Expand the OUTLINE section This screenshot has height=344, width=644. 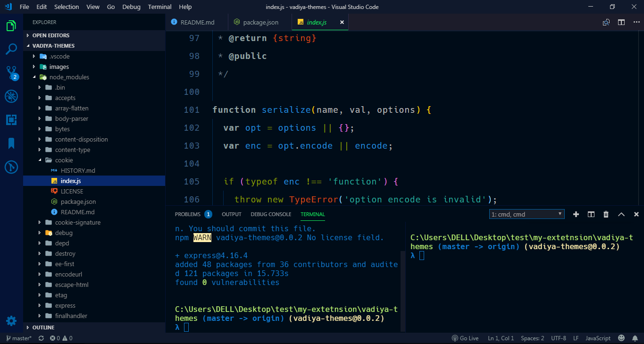tap(94, 327)
